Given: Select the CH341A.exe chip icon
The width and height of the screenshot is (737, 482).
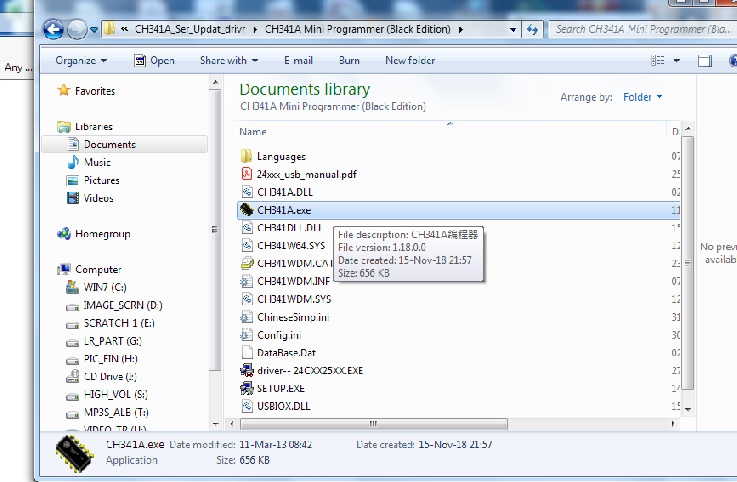Looking at the screenshot, I should point(247,210).
